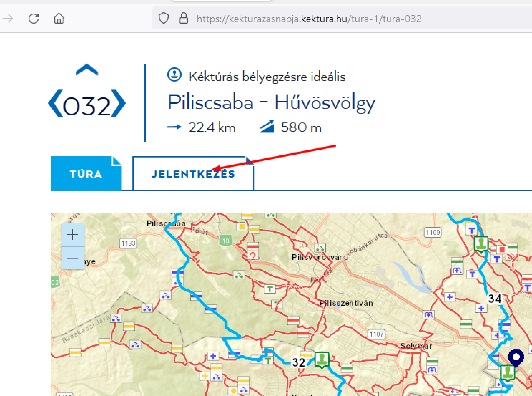This screenshot has width=532, height=396.
Task: Click the route number 34 label
Action: tap(495, 299)
